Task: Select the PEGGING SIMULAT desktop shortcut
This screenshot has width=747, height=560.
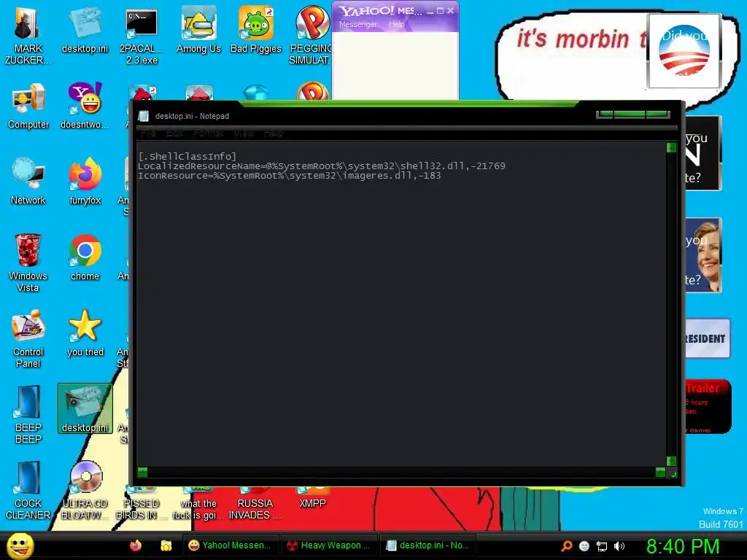Action: (x=311, y=36)
